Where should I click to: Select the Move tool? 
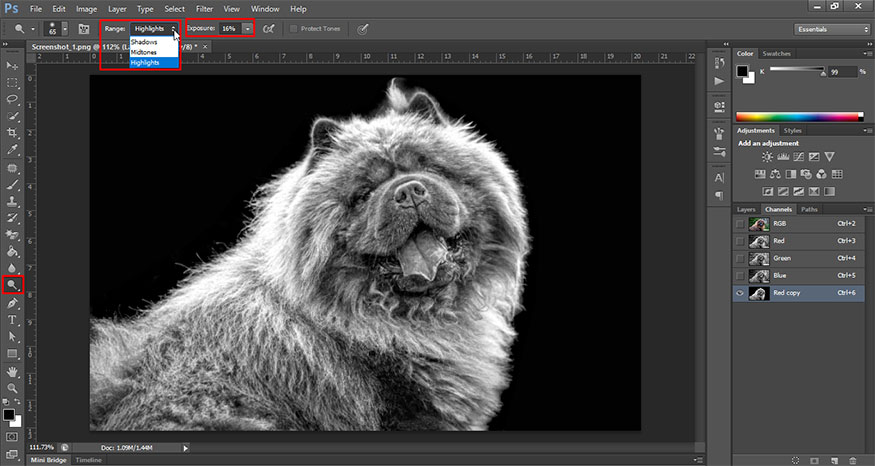click(12, 65)
